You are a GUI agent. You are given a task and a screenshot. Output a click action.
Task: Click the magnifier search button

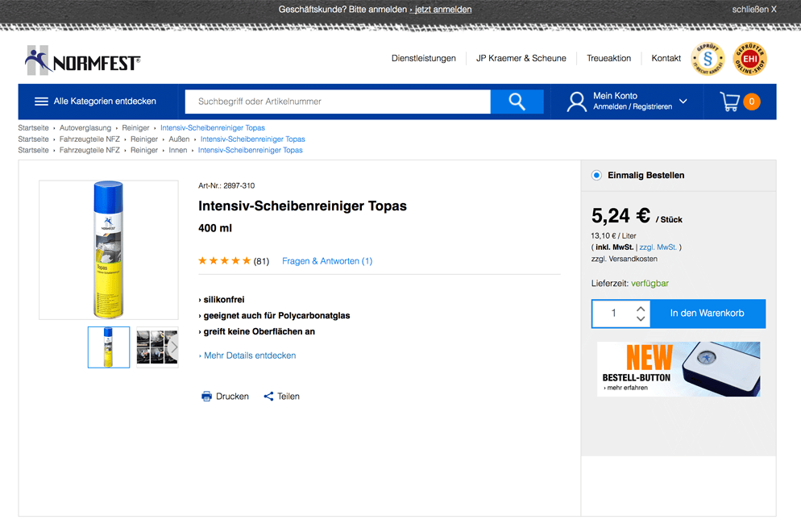(x=517, y=102)
